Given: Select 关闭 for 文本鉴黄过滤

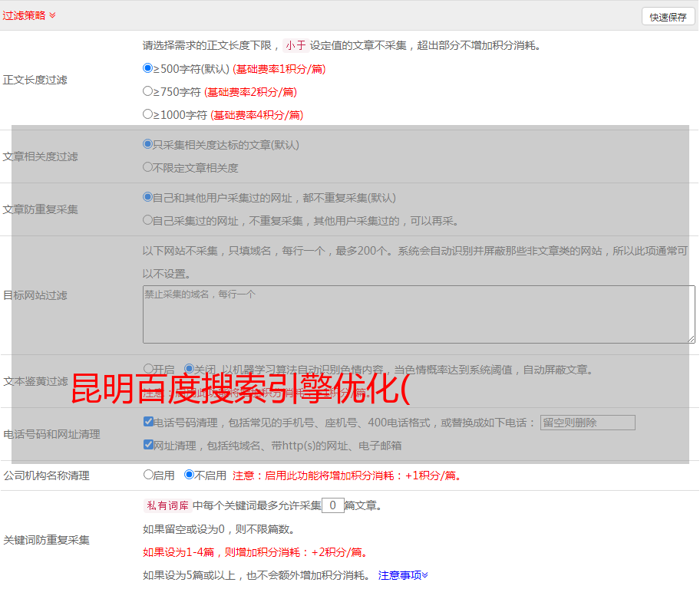Looking at the screenshot, I should [189, 369].
